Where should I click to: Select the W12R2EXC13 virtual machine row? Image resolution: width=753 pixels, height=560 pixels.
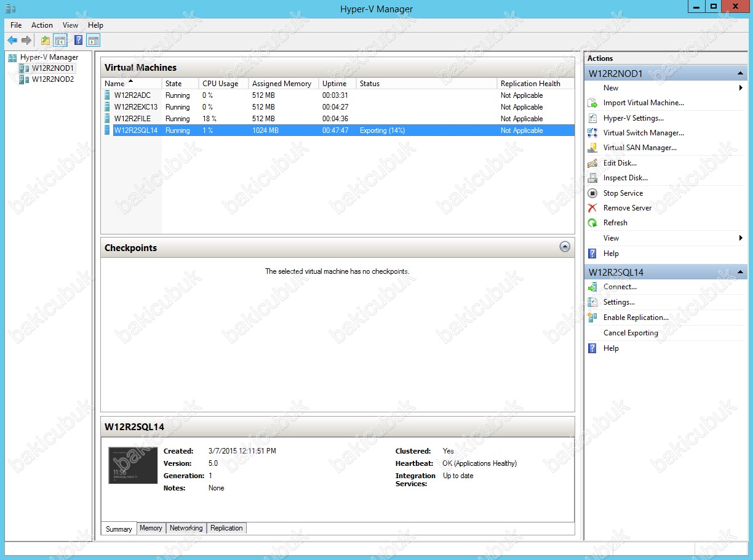click(338, 107)
